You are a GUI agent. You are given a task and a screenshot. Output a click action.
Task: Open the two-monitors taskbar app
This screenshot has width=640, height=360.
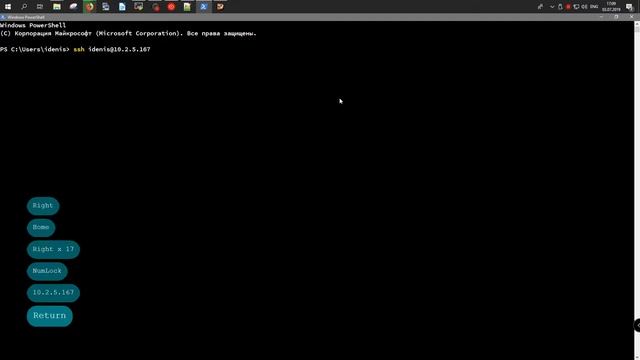(x=106, y=7)
